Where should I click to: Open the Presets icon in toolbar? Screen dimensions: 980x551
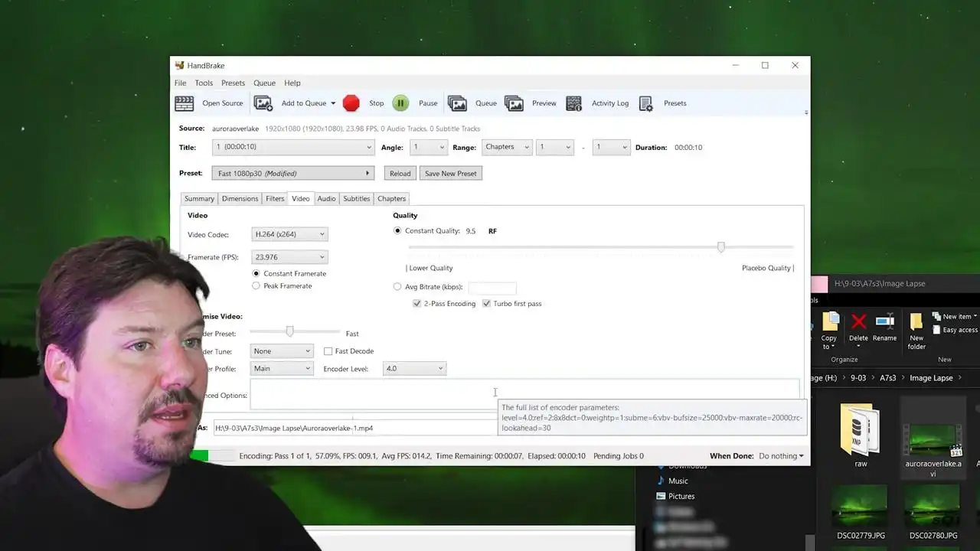click(x=645, y=103)
